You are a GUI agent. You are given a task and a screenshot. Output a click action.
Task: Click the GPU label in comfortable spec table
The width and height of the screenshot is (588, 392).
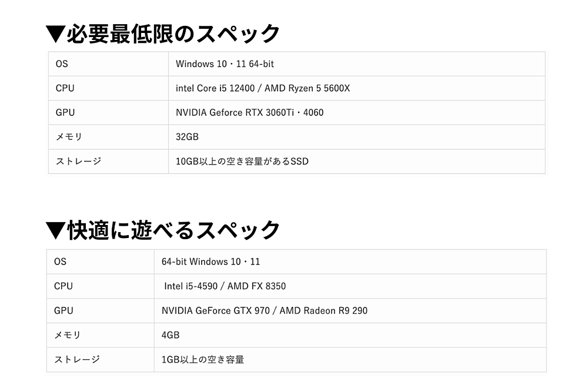click(x=64, y=310)
